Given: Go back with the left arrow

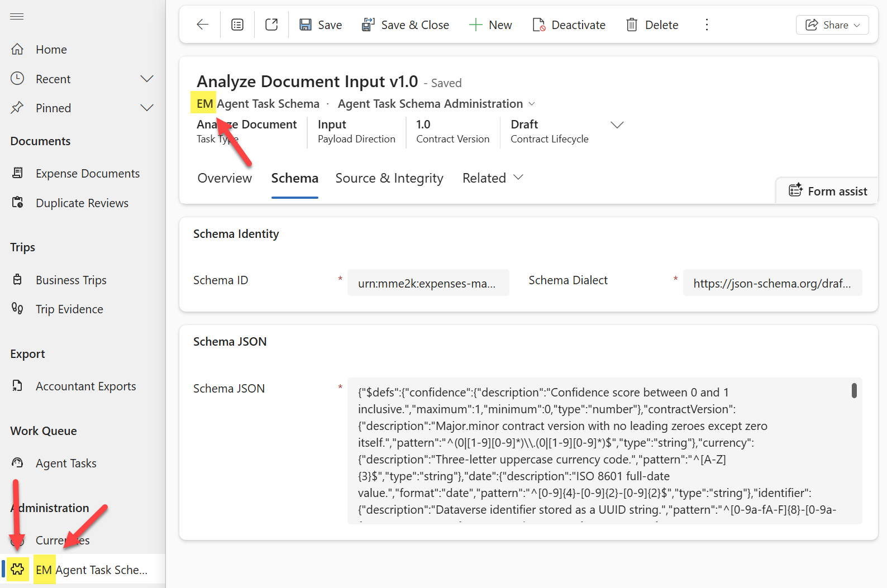Looking at the screenshot, I should click(202, 25).
